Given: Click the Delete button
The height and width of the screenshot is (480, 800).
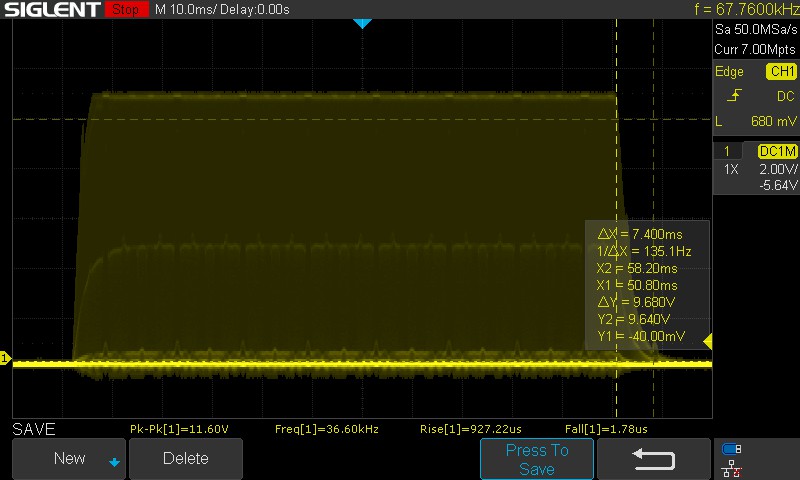Looking at the screenshot, I should (186, 459).
